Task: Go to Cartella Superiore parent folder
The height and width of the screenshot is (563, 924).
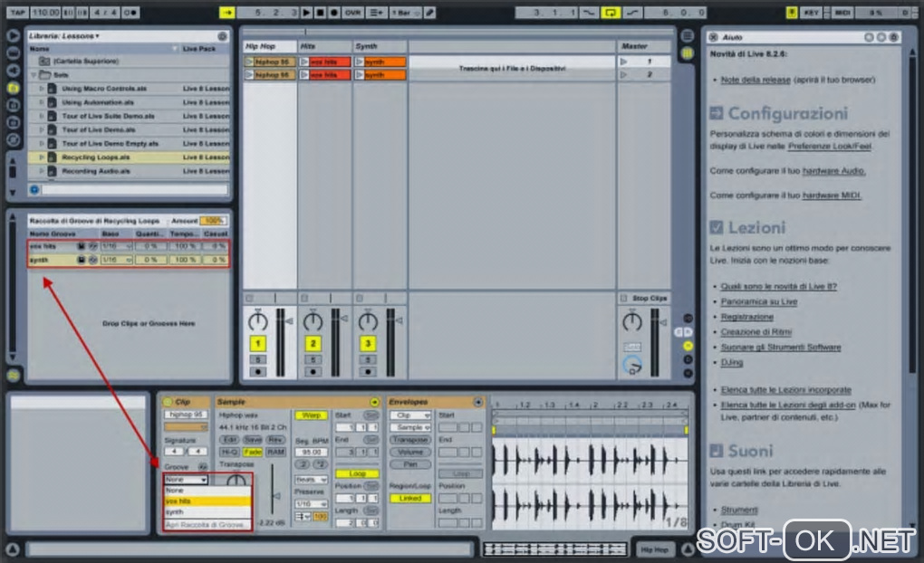Action: (x=86, y=61)
